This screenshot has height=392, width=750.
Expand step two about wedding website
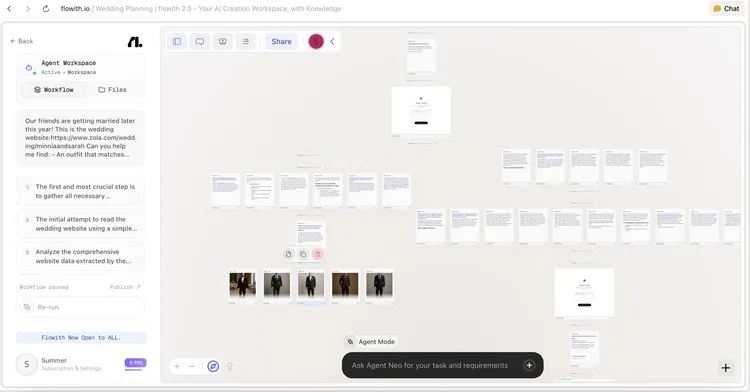click(x=80, y=224)
